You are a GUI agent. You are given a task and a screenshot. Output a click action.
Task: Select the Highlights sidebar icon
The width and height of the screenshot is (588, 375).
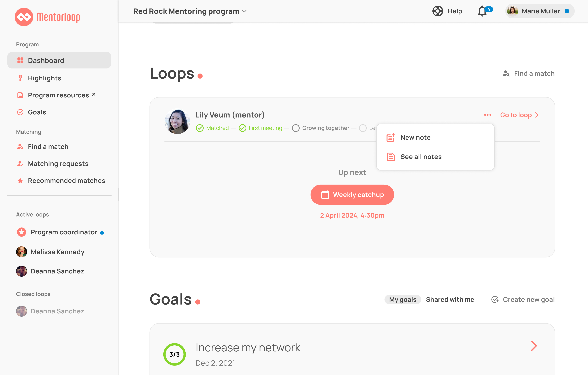pos(20,78)
